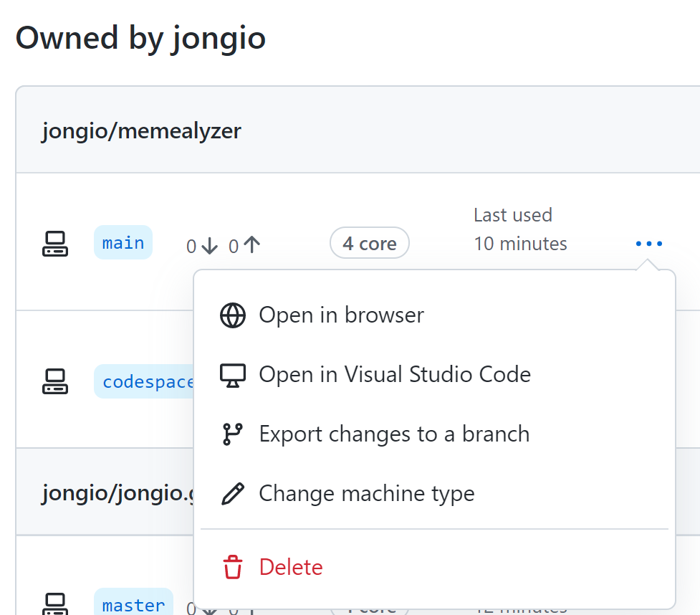
Task: Click the down arrow commit indicator beside main
Action: [x=201, y=245]
